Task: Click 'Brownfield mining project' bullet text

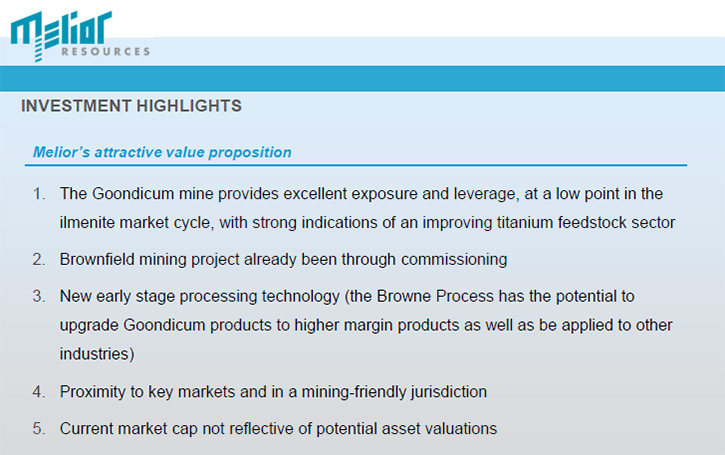Action: coord(283,259)
